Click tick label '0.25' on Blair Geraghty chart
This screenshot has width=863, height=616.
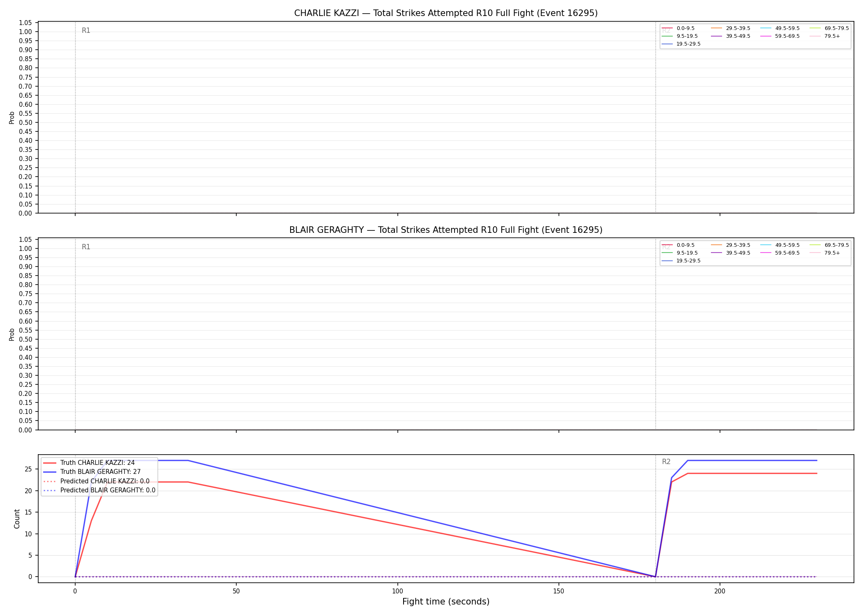(25, 384)
